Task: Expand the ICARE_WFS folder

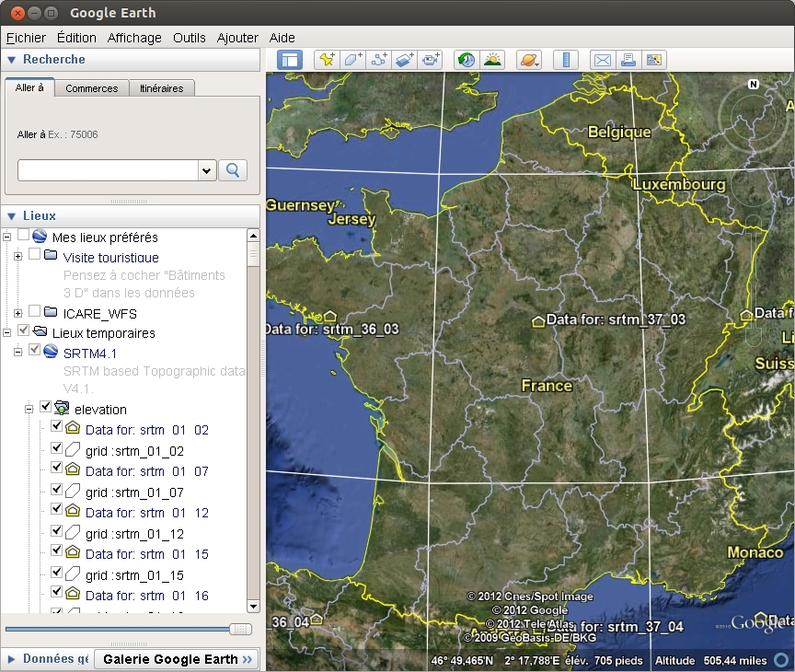Action: tap(18, 313)
